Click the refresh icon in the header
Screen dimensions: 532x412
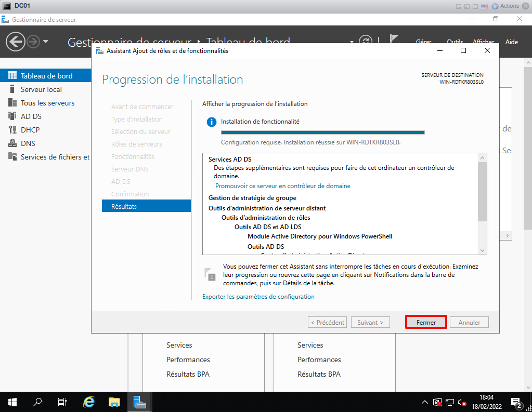tap(366, 42)
